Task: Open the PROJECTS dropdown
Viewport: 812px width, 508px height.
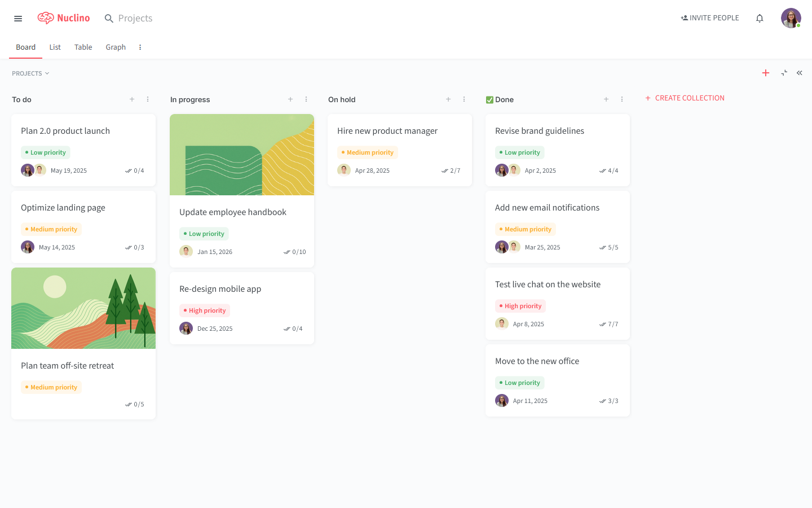Action: pos(30,73)
